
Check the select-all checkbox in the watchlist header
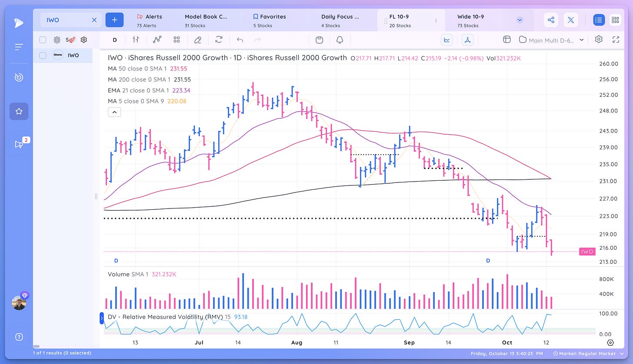pyautogui.click(x=43, y=40)
